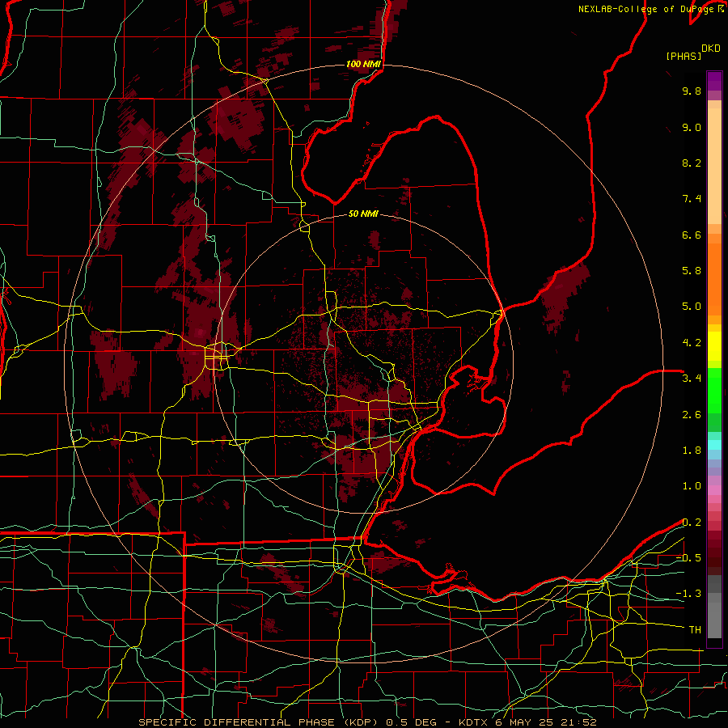Image resolution: width=728 pixels, height=728 pixels.
Task: Click the "100 NMI" range ring label
Action: pyautogui.click(x=363, y=64)
